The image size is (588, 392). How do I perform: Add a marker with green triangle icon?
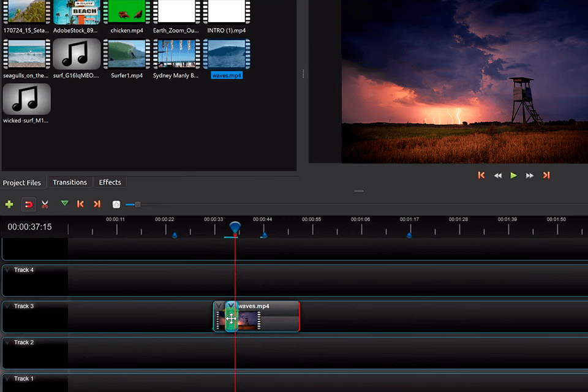pos(64,204)
